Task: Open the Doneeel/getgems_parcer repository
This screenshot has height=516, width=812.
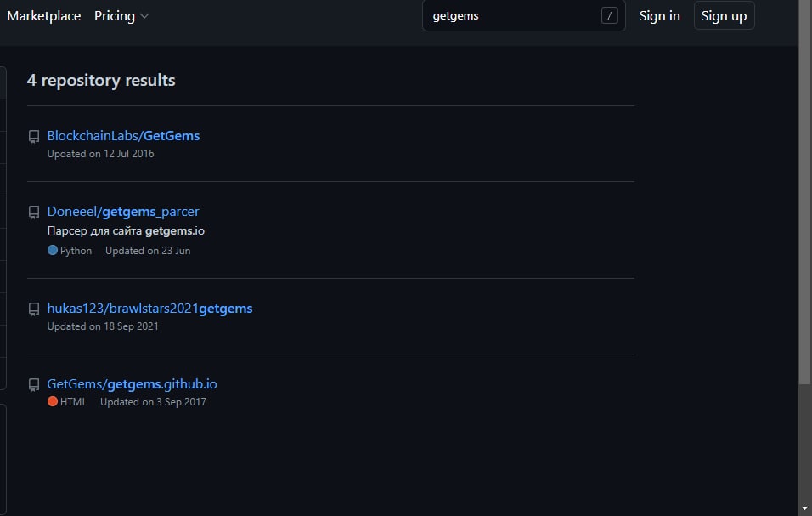Action: [x=122, y=212]
